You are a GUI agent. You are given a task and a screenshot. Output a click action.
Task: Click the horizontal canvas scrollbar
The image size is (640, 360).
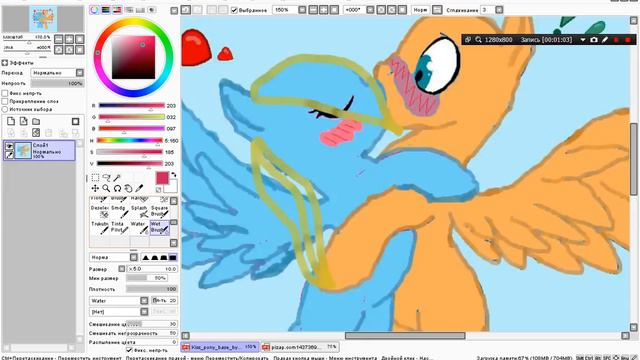(405, 336)
